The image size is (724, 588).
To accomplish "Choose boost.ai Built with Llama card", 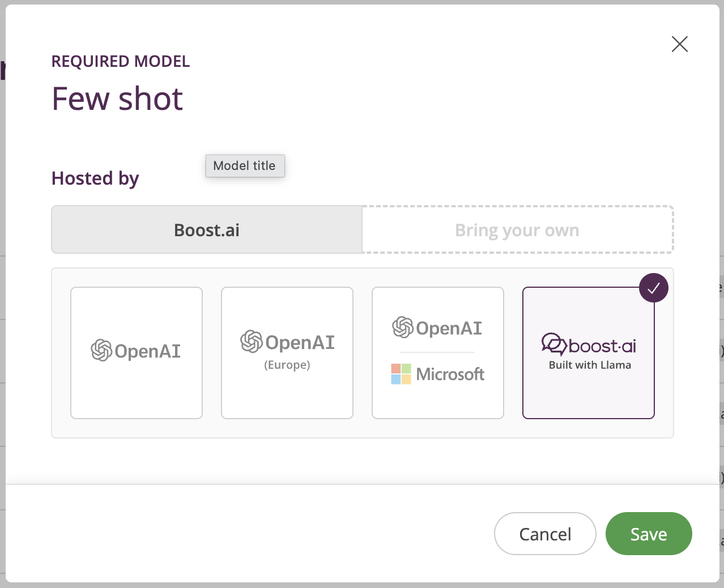I will pos(589,353).
